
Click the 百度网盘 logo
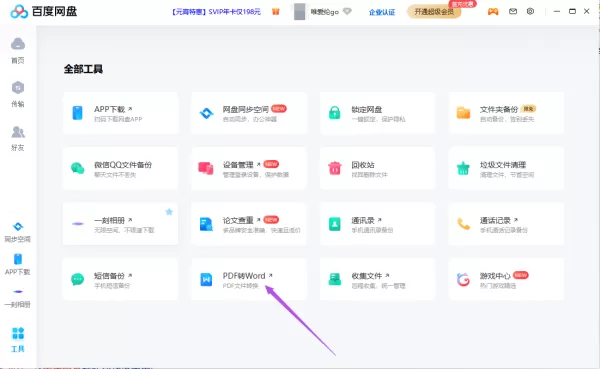pyautogui.click(x=43, y=11)
